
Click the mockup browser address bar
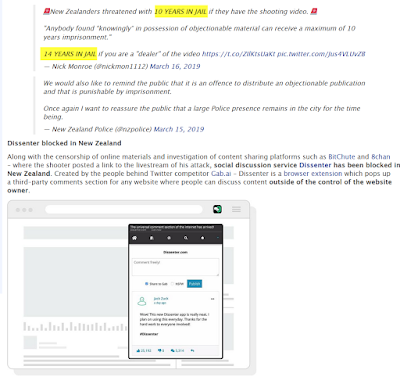(124, 210)
